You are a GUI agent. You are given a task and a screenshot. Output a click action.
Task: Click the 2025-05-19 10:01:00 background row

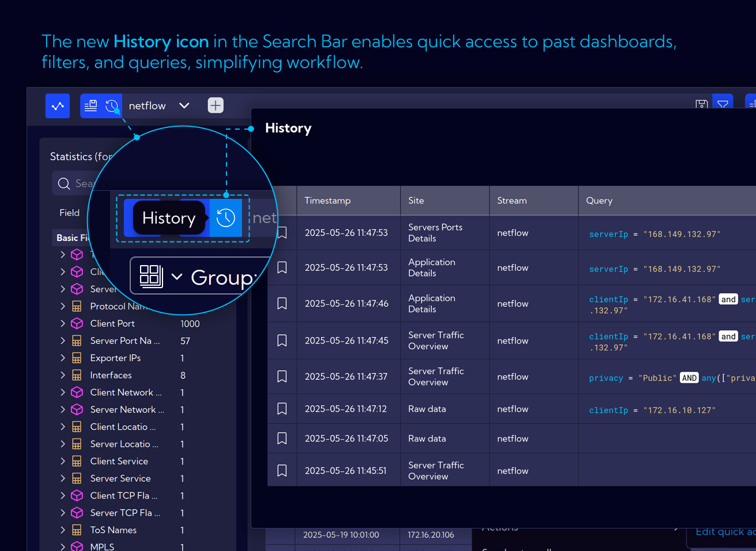341,535
